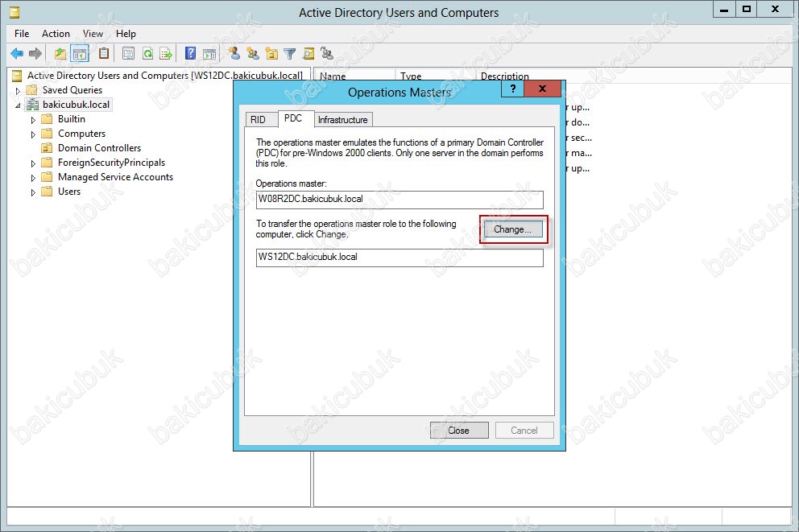Click Create new organizational unit icon
This screenshot has height=532, width=799.
tap(271, 53)
